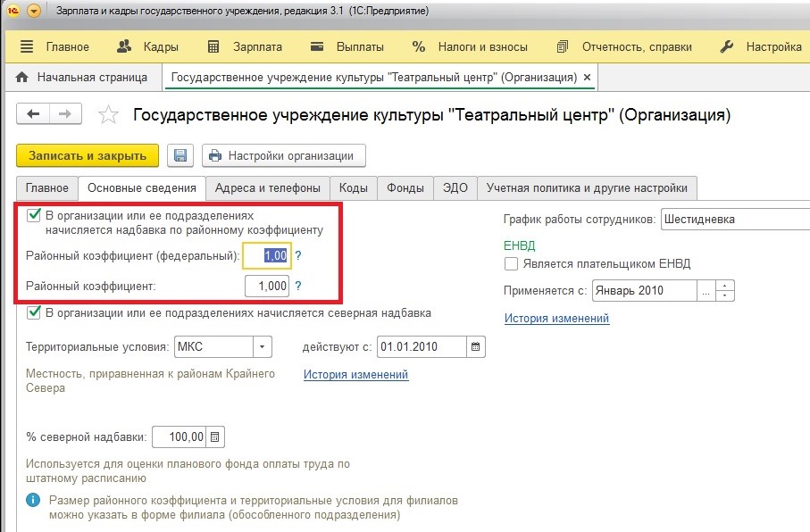
Task: Open the Отчетность, справки section
Action: [x=624, y=47]
